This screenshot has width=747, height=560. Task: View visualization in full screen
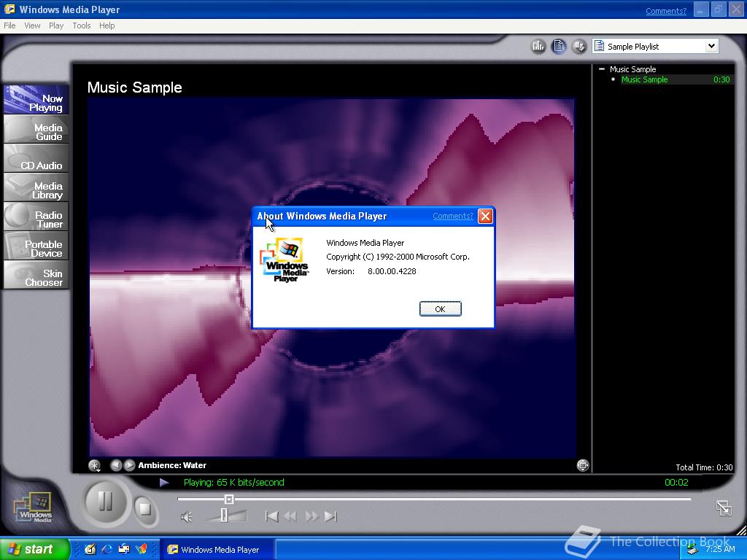[x=583, y=465]
